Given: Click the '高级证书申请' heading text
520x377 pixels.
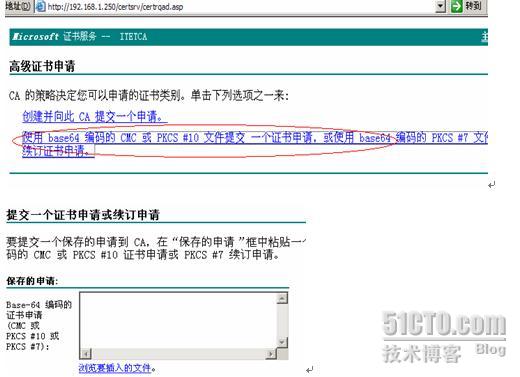Looking at the screenshot, I should (x=42, y=66).
